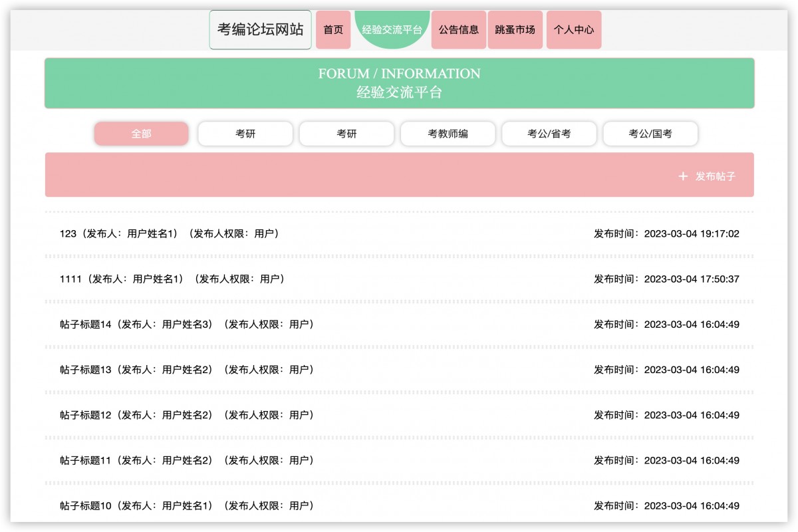Filter posts by 考教师编 category

click(x=448, y=134)
